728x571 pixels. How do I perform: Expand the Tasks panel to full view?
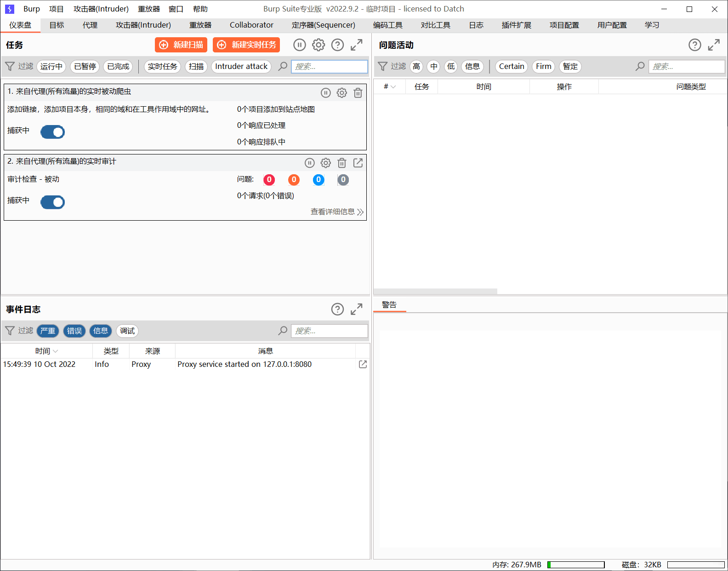coord(357,45)
